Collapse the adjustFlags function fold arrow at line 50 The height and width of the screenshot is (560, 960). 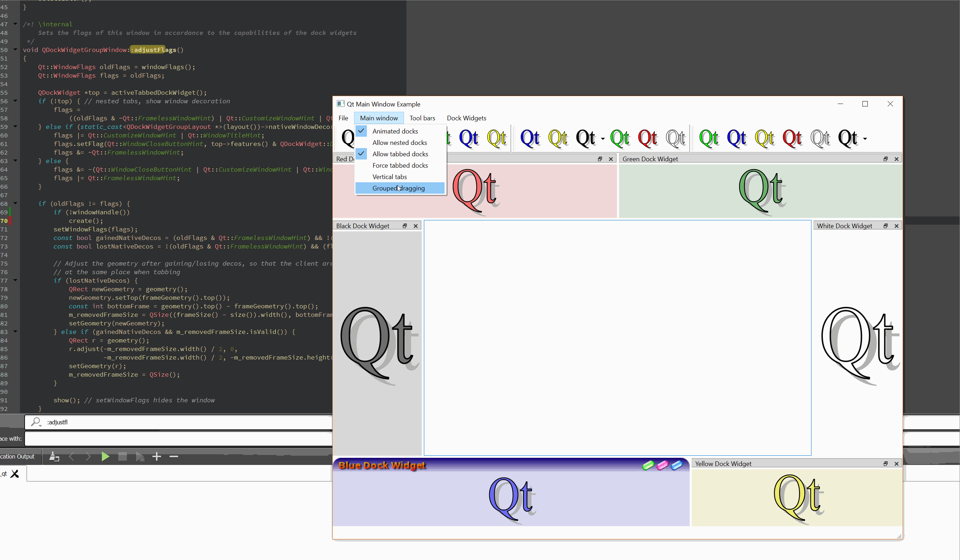pos(15,49)
